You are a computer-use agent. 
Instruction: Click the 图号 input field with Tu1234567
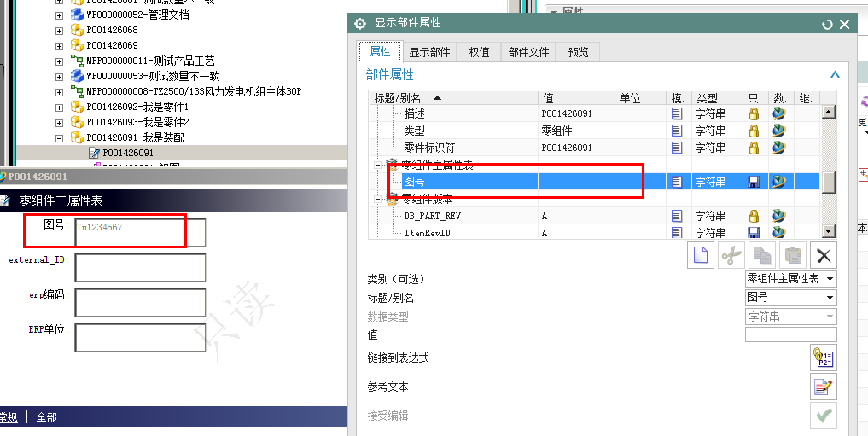(x=140, y=232)
